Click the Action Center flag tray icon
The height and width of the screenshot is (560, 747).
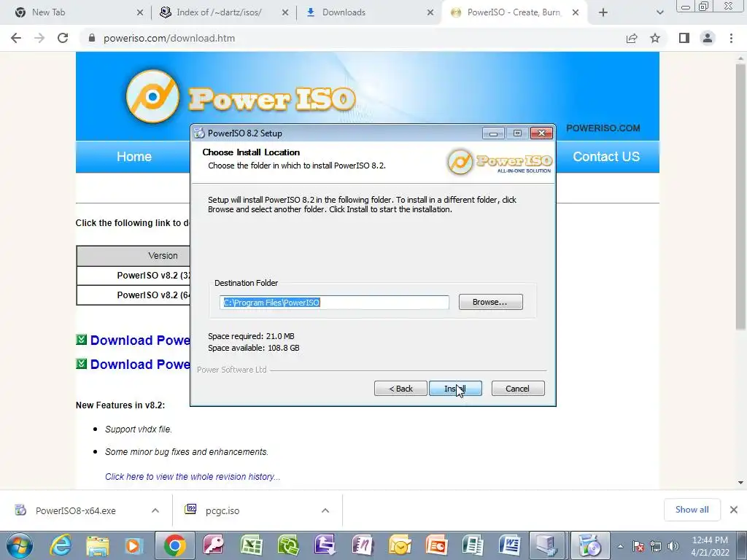638,547
